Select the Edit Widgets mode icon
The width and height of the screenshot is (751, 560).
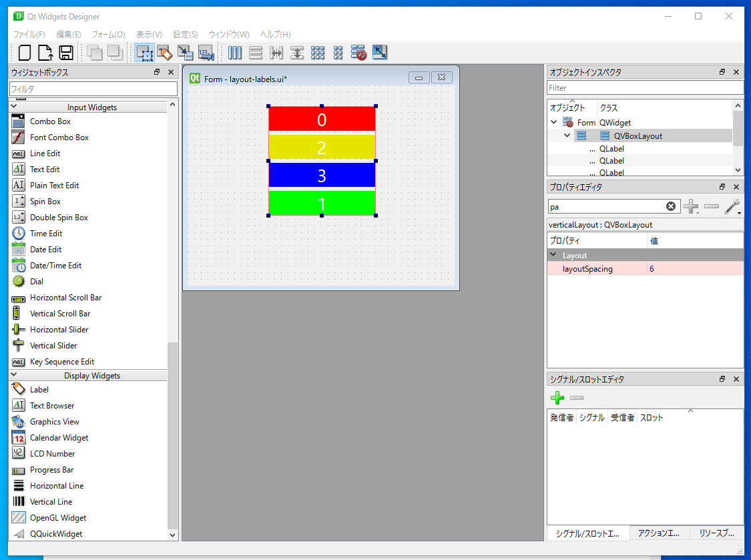145,53
